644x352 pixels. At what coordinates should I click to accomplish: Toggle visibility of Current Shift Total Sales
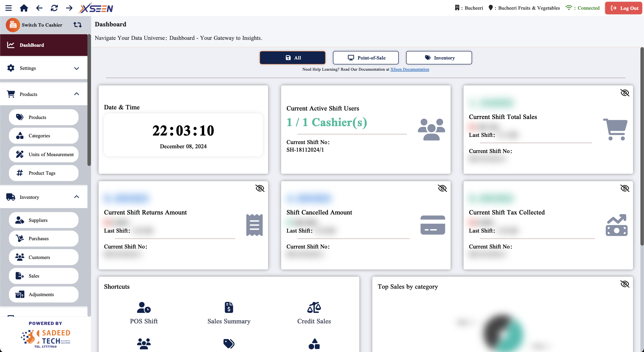point(625,93)
